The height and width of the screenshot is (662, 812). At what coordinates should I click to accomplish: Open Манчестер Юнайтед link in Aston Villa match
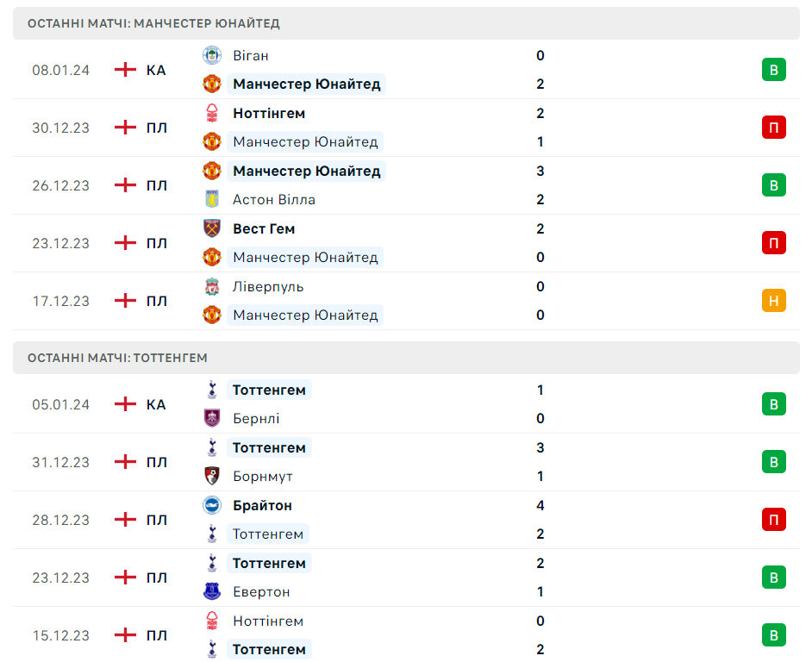[x=306, y=171]
